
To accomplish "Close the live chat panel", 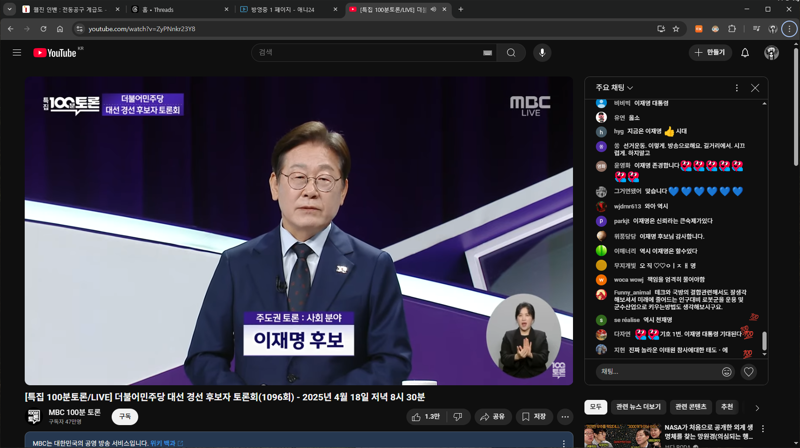I will 755,88.
